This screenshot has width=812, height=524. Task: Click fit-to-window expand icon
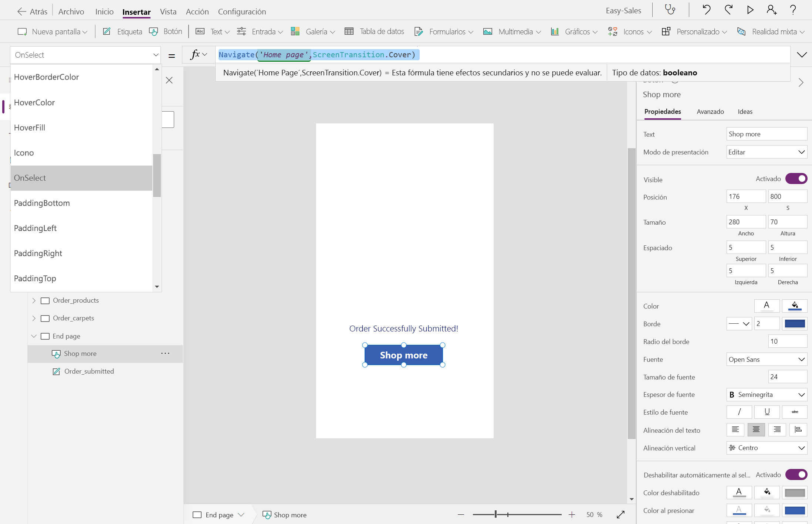point(621,514)
